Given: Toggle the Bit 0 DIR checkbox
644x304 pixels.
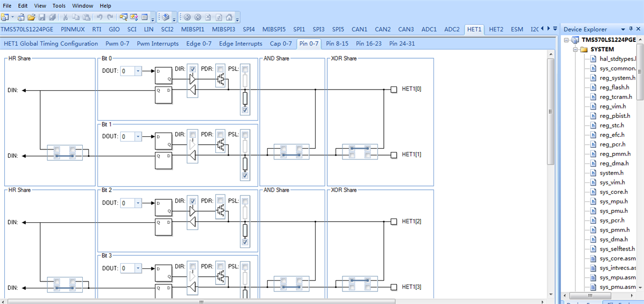Looking at the screenshot, I should (x=193, y=69).
